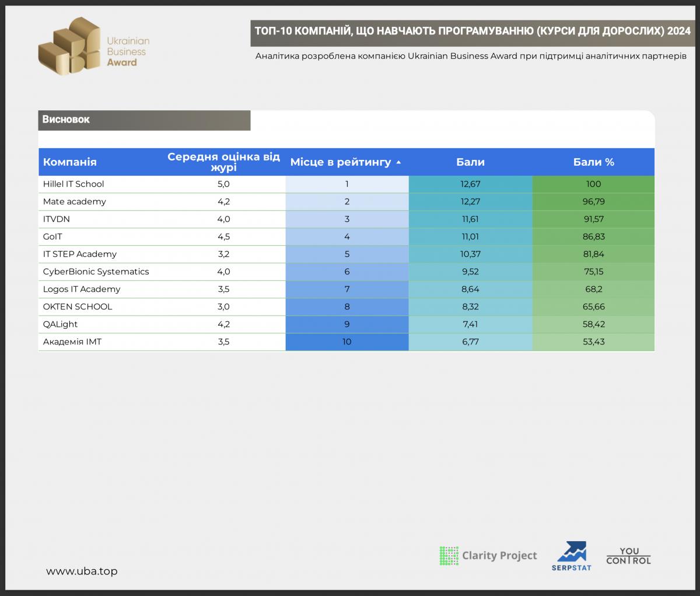
Task: Click the 86,83 percent cell
Action: 593,236
